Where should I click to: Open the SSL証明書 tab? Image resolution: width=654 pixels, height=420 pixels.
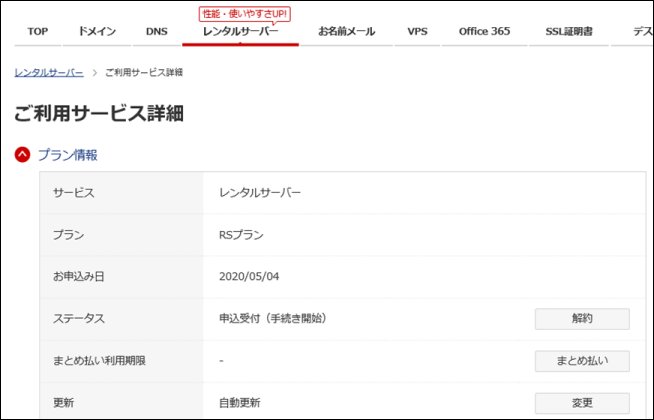click(569, 32)
